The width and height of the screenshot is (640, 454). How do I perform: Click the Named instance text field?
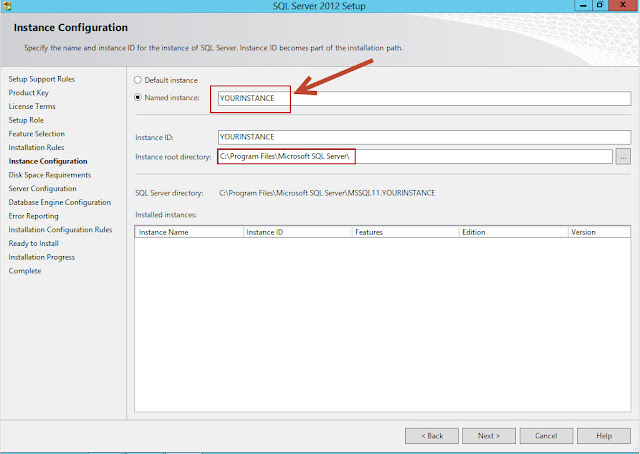(x=424, y=98)
